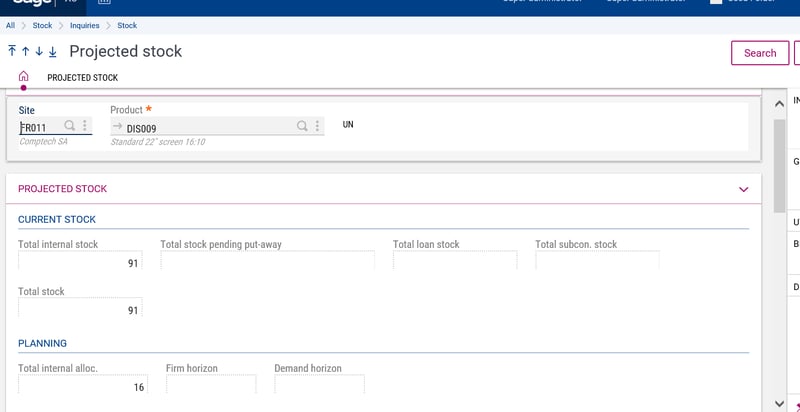Click the Search button

pos(760,53)
